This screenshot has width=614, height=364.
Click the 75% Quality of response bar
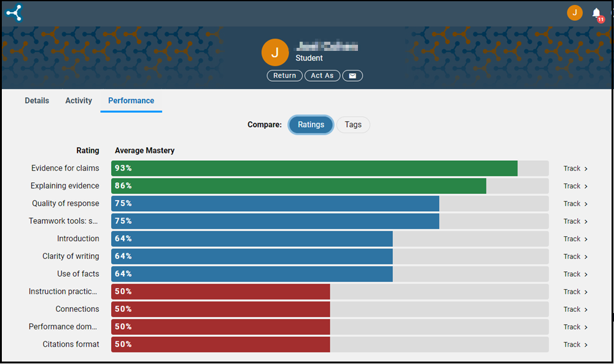click(x=275, y=204)
